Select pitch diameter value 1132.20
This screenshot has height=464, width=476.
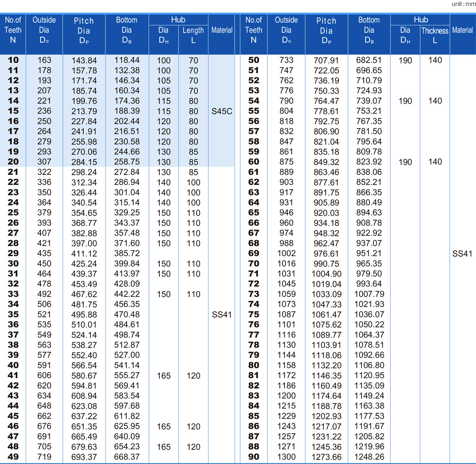pyautogui.click(x=326, y=365)
